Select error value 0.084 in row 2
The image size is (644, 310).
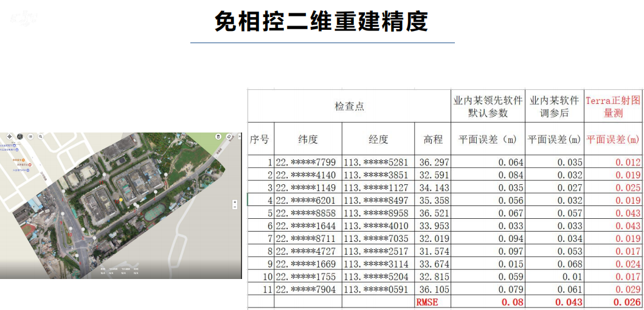(488, 174)
